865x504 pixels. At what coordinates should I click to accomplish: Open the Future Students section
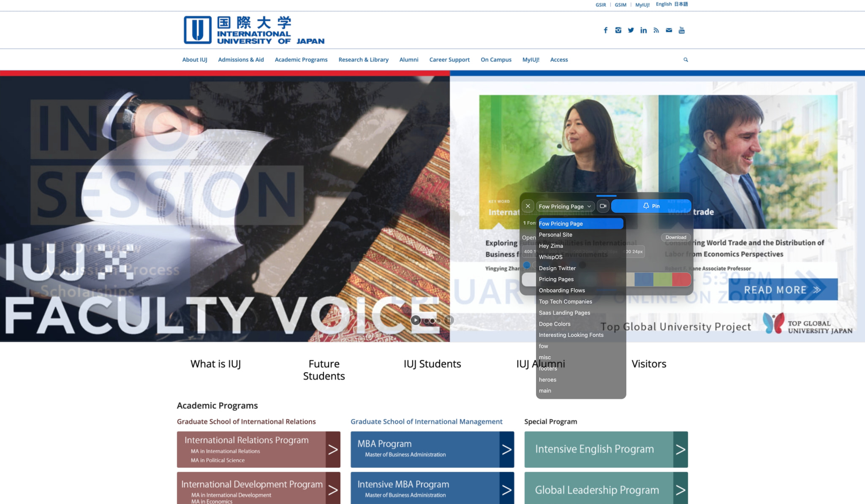324,370
